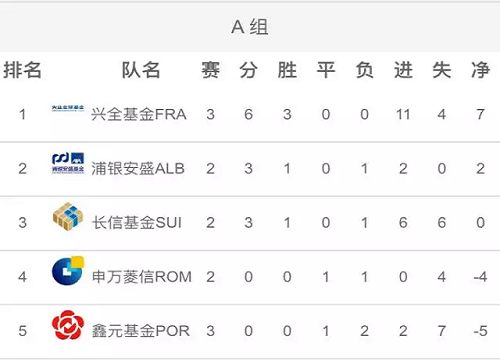Open team 浦银安盛ALB
Image resolution: width=500 pixels, height=362 pixels.
tap(138, 168)
